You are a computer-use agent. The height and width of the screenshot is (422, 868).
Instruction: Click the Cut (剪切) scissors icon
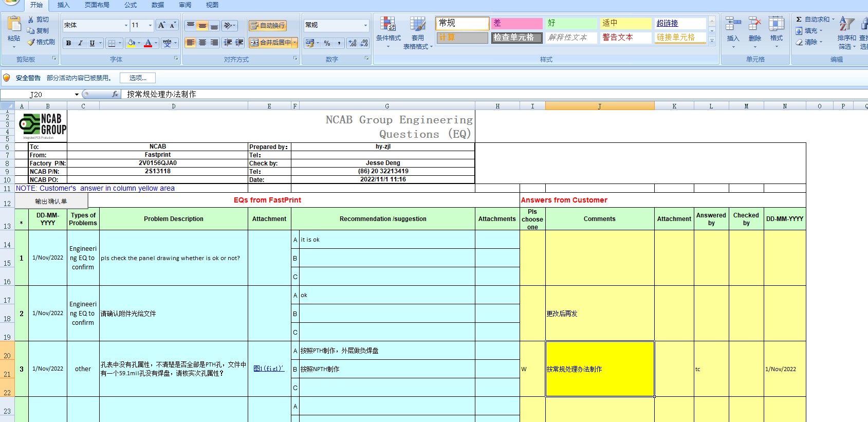tap(31, 20)
